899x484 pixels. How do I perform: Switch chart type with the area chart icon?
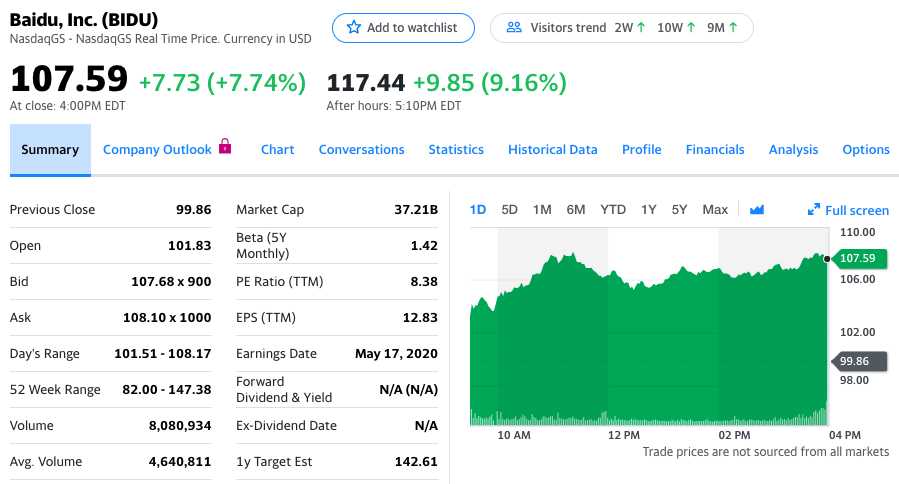coord(756,210)
